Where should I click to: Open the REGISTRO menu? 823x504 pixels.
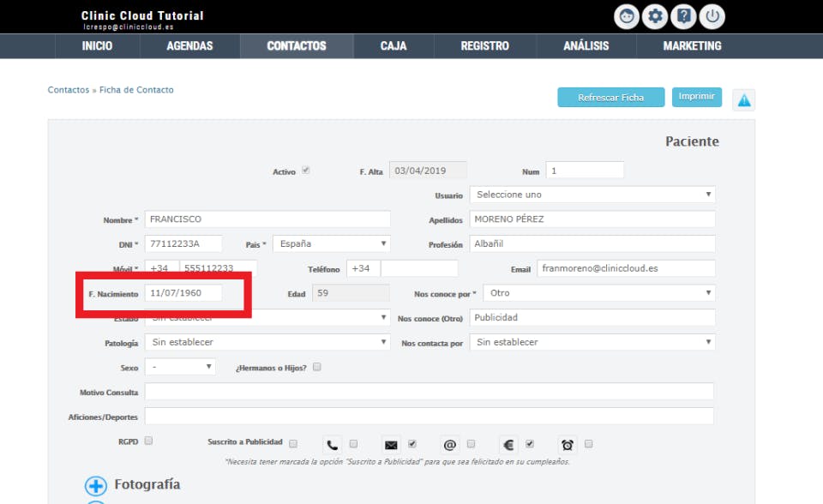(485, 46)
